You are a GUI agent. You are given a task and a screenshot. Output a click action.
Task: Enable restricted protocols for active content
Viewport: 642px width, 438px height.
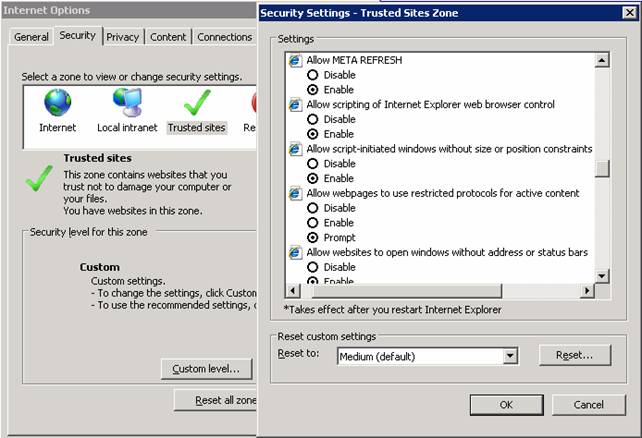point(312,223)
